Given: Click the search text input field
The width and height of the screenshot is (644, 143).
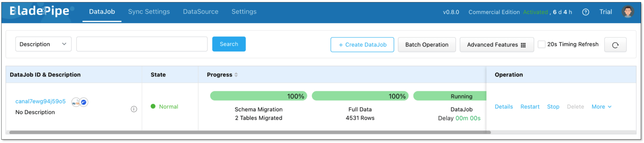Looking at the screenshot, I should pos(142,44).
